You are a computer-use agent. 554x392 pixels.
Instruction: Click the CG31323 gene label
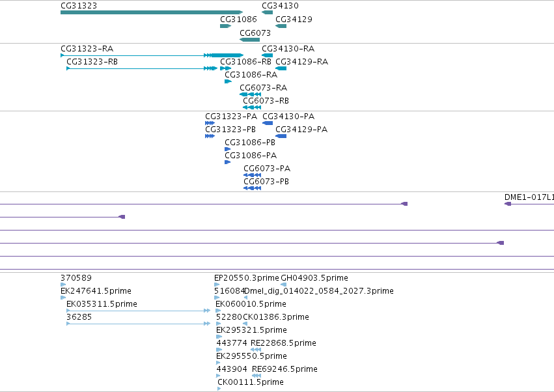coord(79,6)
